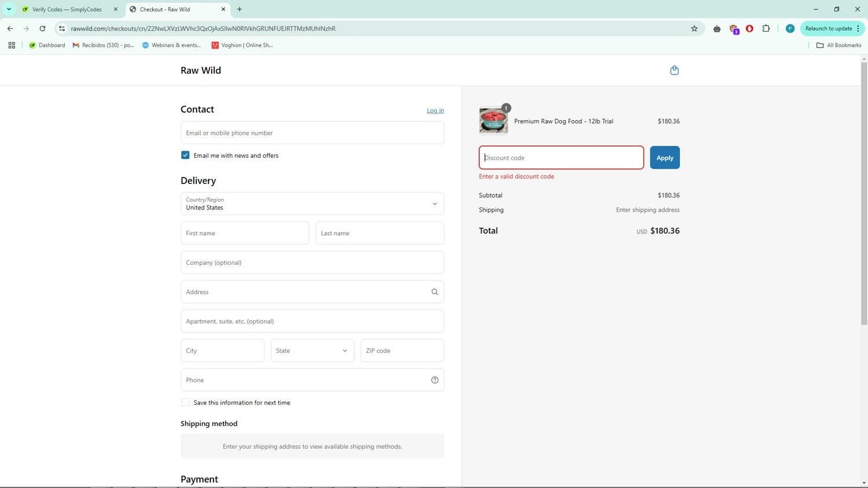Screen dimensions: 868x488
Task: Open the Country/Region dropdown
Action: (x=312, y=204)
